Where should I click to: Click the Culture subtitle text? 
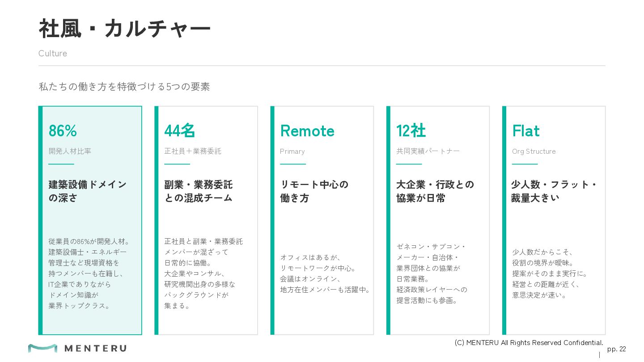(53, 53)
